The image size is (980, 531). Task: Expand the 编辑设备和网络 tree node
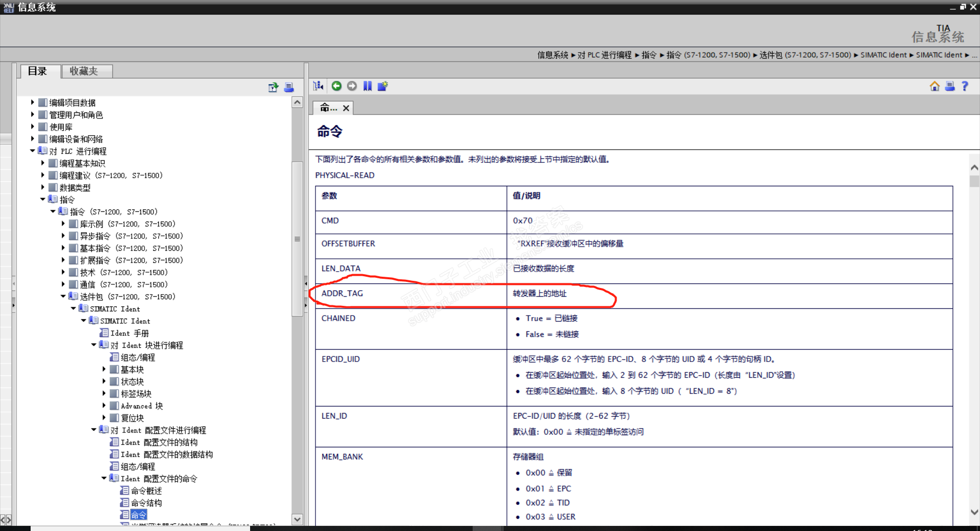(x=33, y=139)
